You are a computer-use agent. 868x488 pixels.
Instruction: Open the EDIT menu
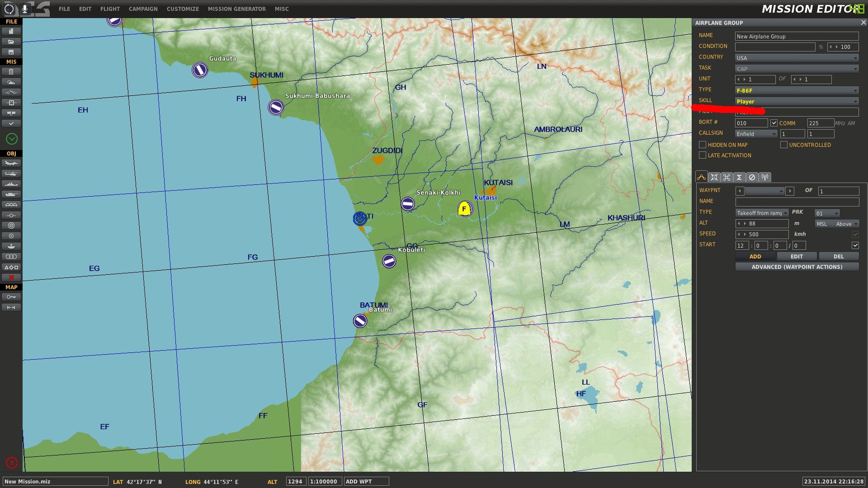coord(85,9)
